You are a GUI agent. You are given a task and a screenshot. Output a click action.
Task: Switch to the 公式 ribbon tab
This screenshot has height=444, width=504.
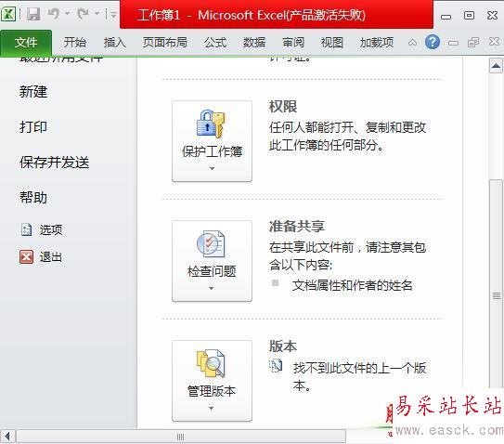click(x=215, y=42)
